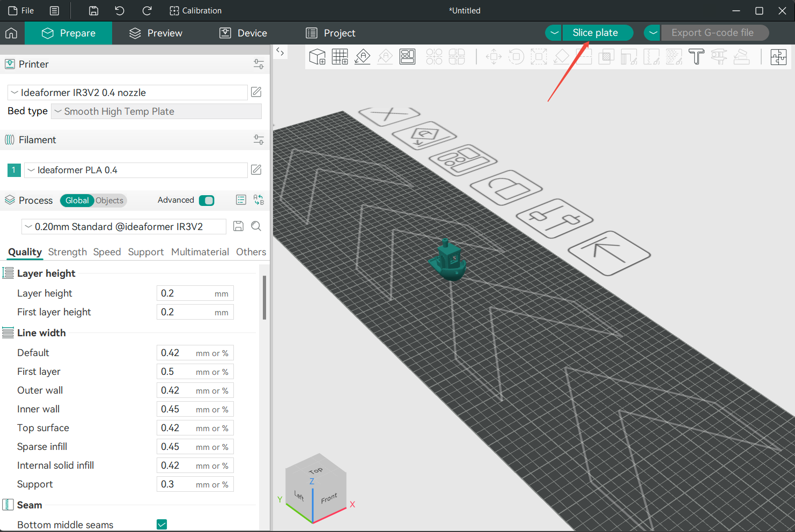Open the Device tab
The height and width of the screenshot is (532, 795).
244,33
